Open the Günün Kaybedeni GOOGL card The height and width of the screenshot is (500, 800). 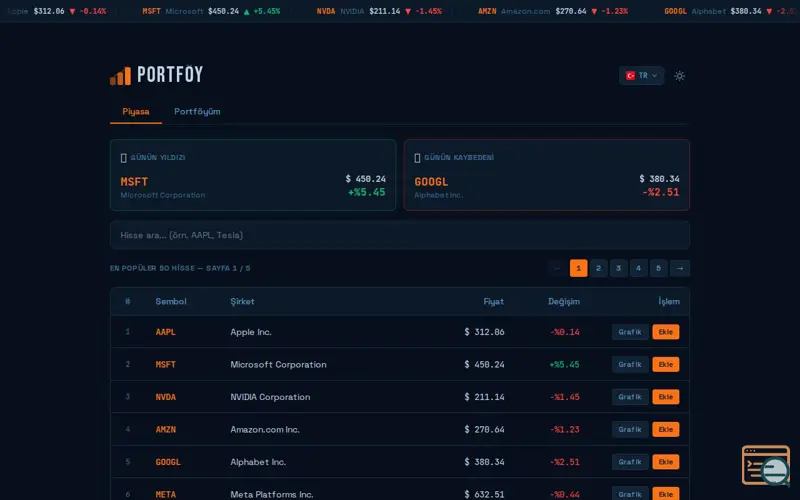tap(547, 175)
